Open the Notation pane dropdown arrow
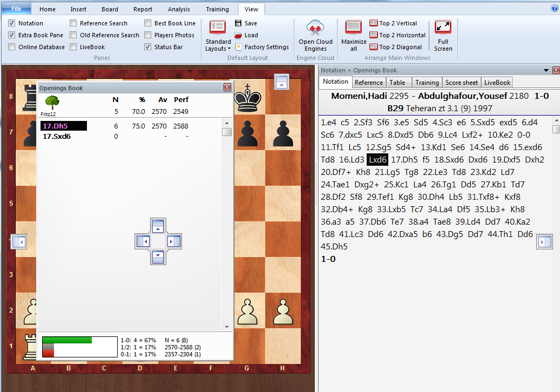Viewport: 560px width, 392px height. coord(546,70)
